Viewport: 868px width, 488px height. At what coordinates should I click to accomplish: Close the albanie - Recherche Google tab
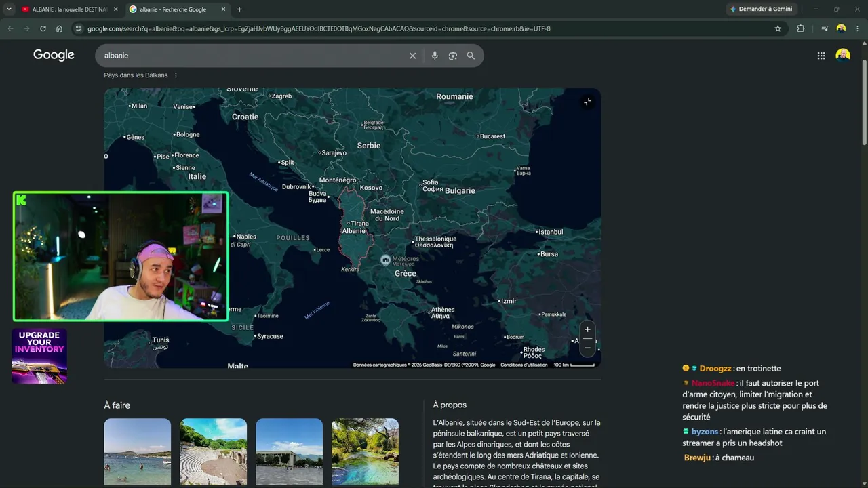pyautogui.click(x=224, y=9)
